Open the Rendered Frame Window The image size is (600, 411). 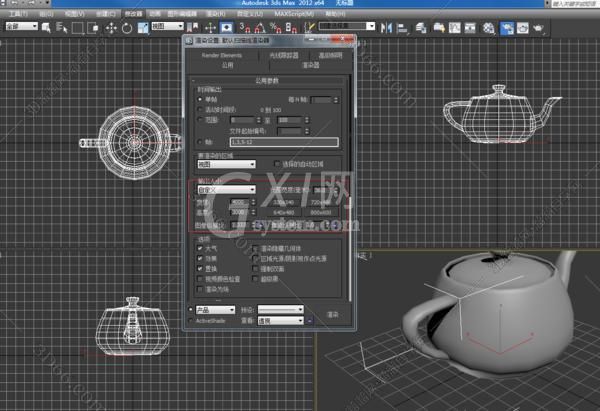[x=523, y=28]
